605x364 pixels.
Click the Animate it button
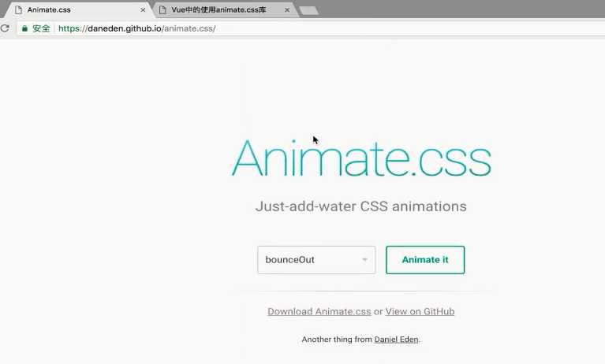pos(425,260)
